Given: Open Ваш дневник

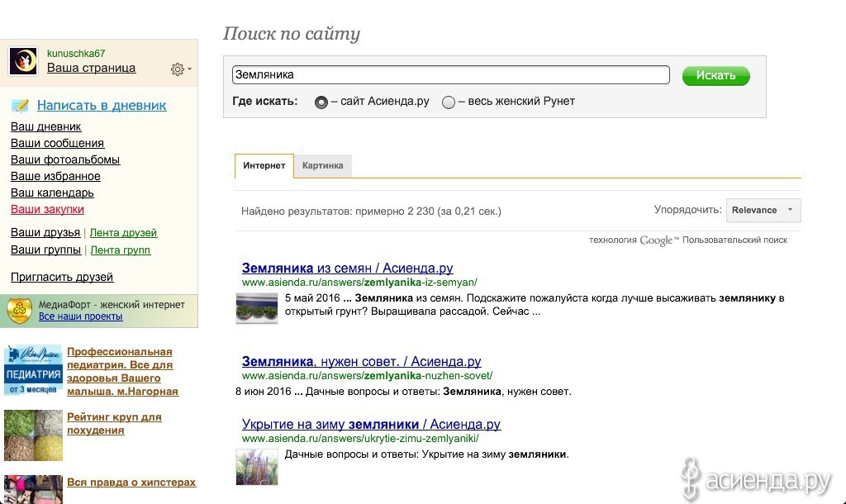Looking at the screenshot, I should tap(46, 126).
